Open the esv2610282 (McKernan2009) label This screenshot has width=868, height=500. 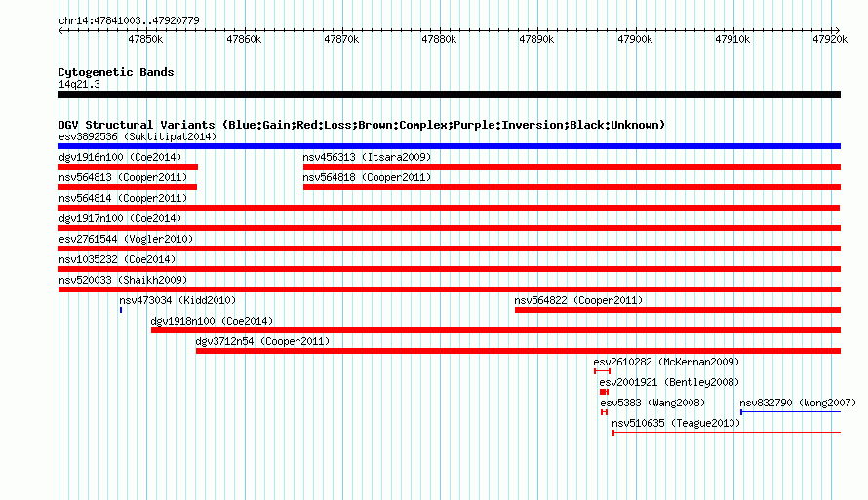coord(666,362)
